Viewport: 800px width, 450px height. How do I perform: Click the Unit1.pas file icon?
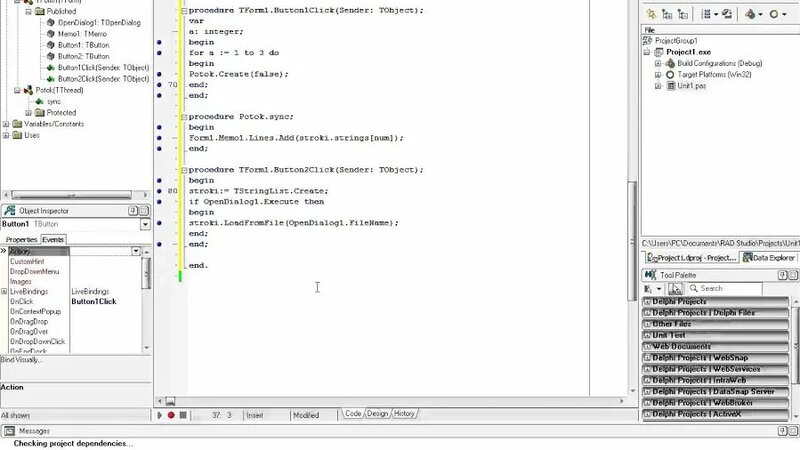tap(671, 86)
